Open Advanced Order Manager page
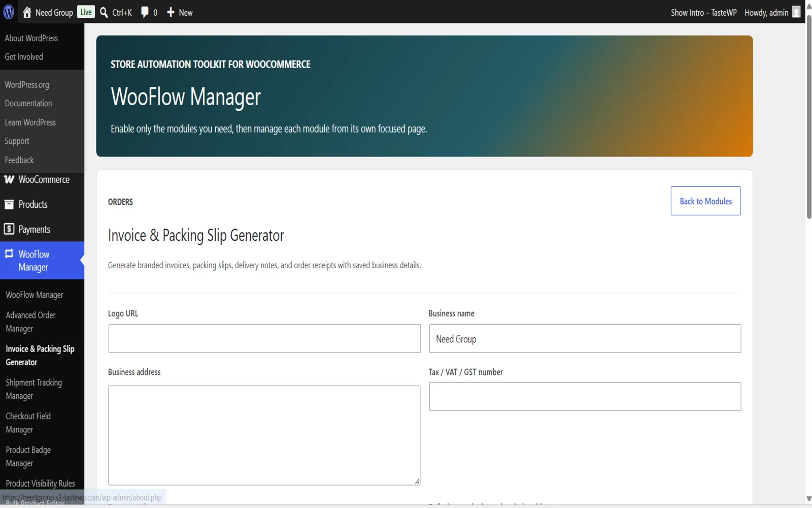This screenshot has height=508, width=812. pos(30,322)
